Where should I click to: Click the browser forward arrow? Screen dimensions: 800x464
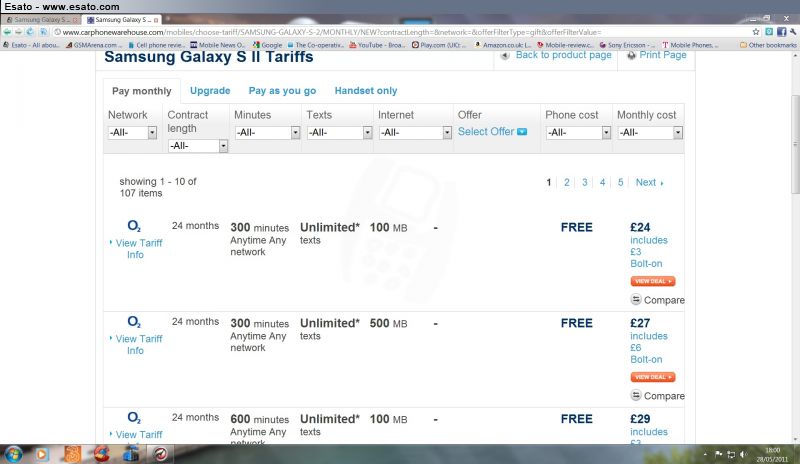(x=18, y=32)
